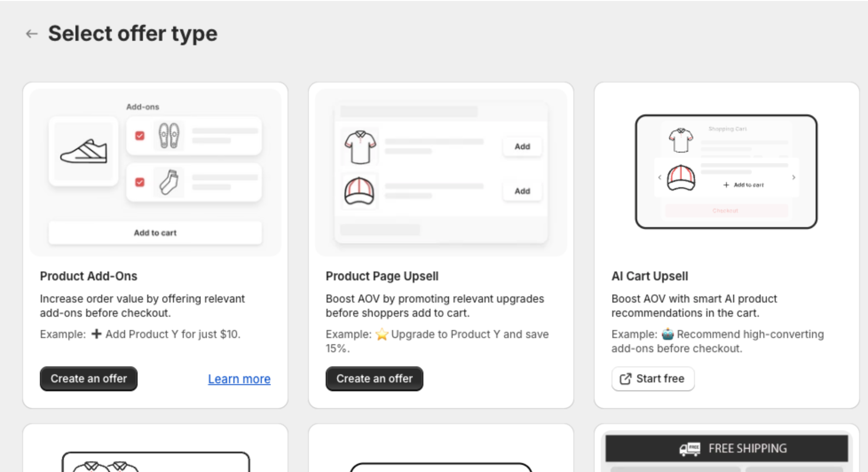Click Start free for AI Cart Upsell

[653, 378]
